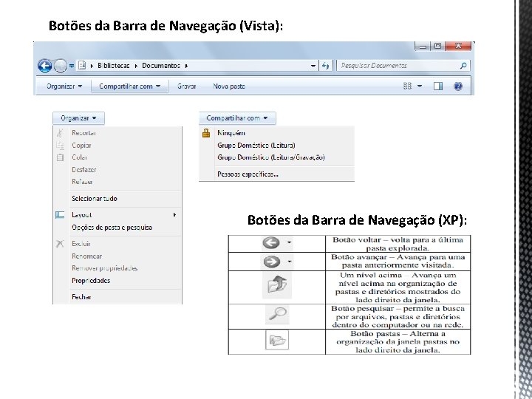Click the scissors icon beside Recortar
This screenshot has width=532, height=399.
click(x=60, y=133)
